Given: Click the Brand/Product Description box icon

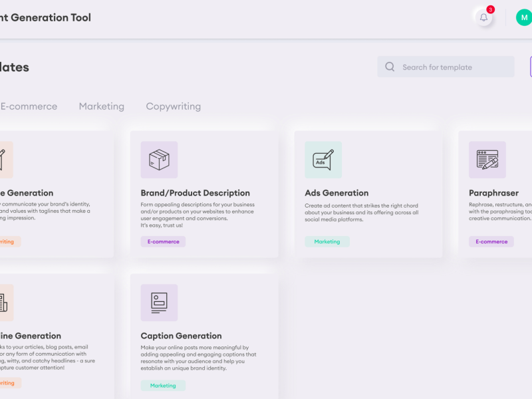Looking at the screenshot, I should (159, 160).
